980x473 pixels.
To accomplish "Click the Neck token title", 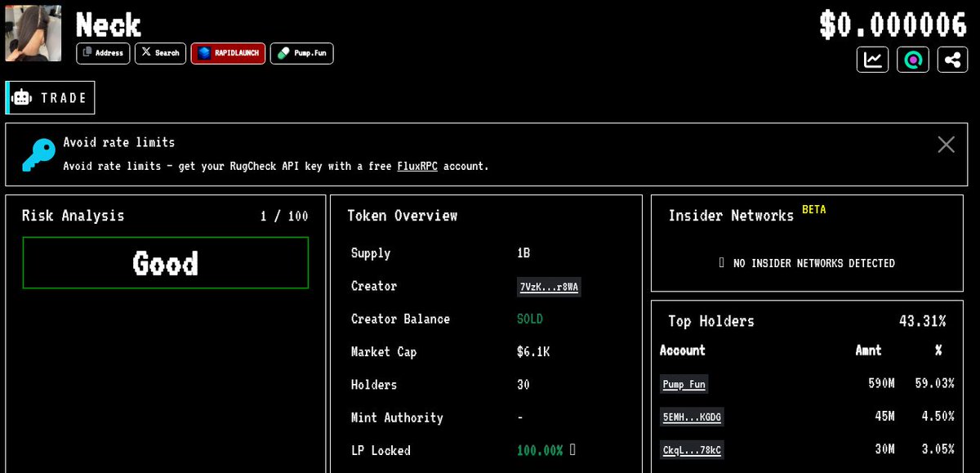I will [109, 25].
